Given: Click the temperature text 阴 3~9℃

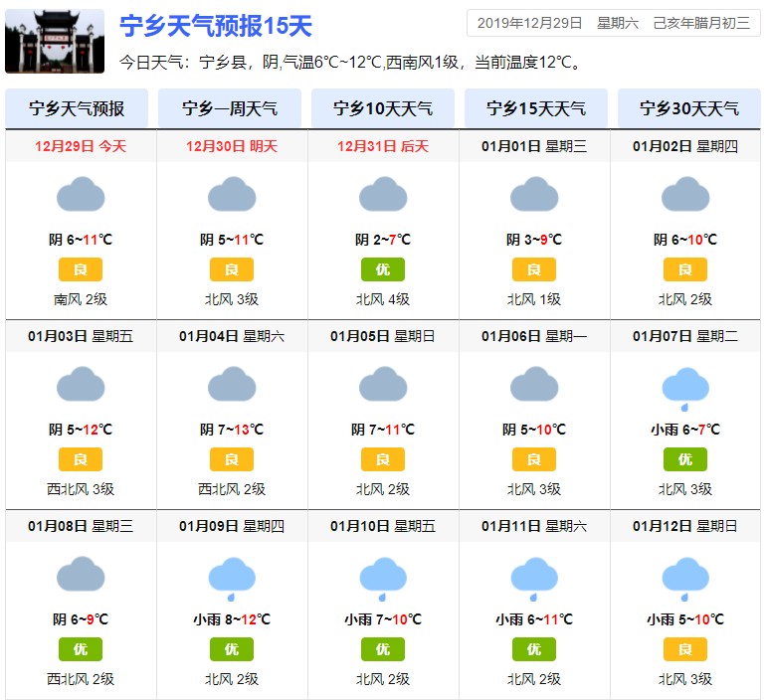Looking at the screenshot, I should pyautogui.click(x=534, y=240).
